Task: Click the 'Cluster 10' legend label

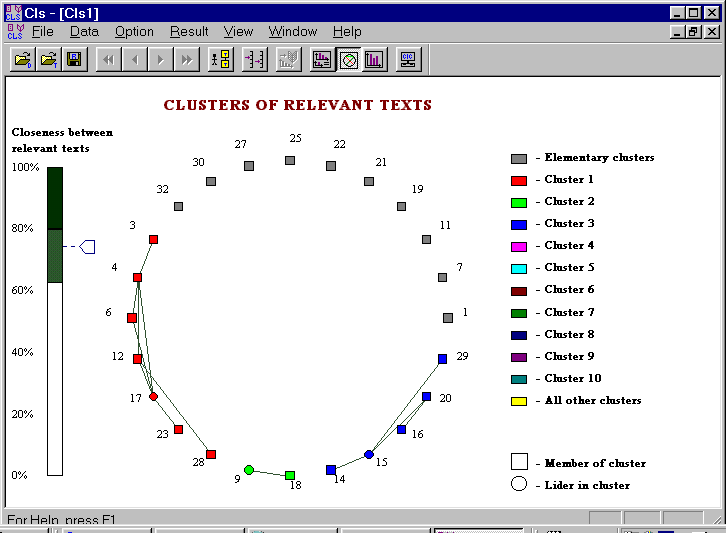Action: pyautogui.click(x=573, y=378)
